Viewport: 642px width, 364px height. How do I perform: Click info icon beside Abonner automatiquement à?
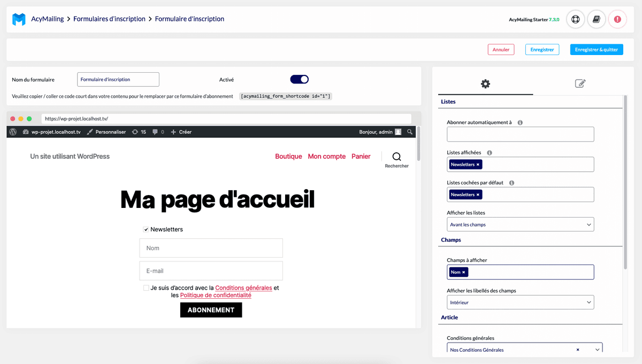pyautogui.click(x=520, y=122)
